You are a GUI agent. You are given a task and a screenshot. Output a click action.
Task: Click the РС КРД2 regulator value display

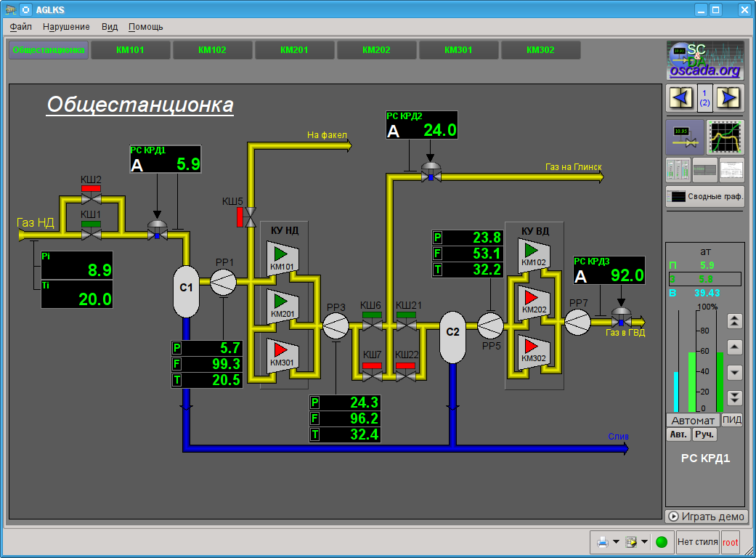pos(421,125)
